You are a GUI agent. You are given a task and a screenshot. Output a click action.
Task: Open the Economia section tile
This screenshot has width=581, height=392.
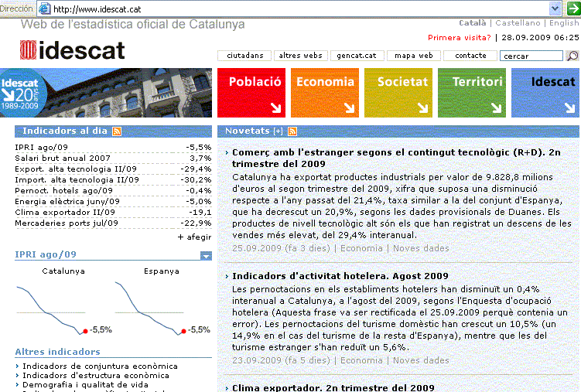[x=325, y=93]
